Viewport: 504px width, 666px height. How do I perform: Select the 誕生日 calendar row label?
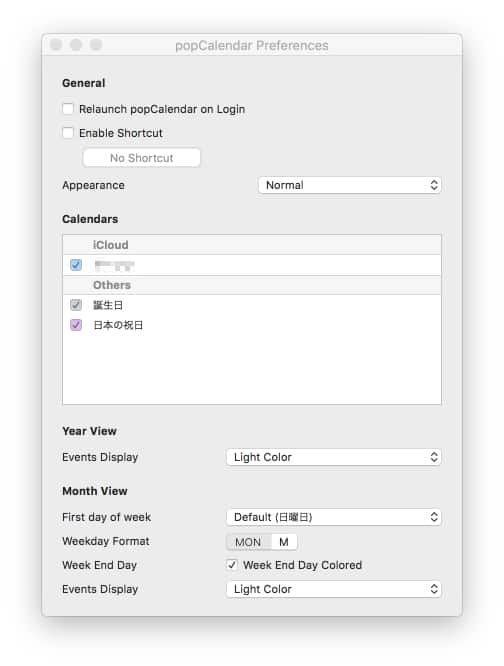108,305
